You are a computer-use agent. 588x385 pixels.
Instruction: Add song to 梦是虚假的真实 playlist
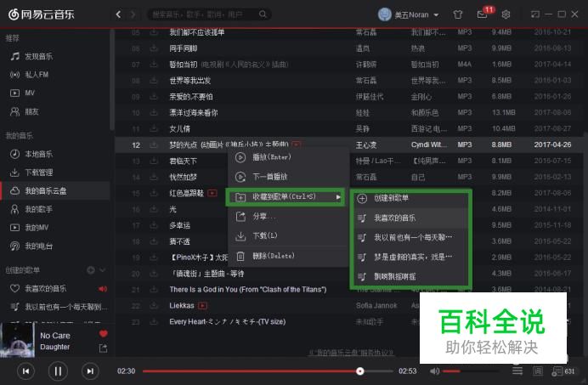tap(410, 257)
